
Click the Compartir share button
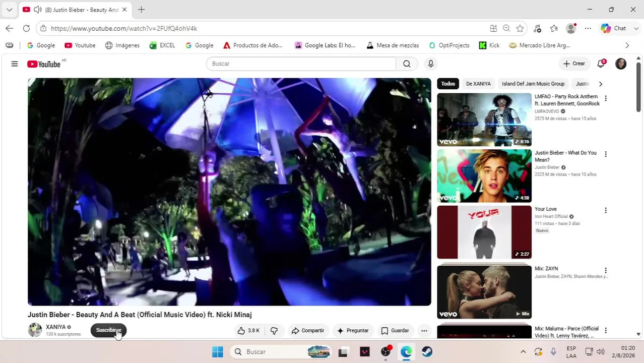308,331
